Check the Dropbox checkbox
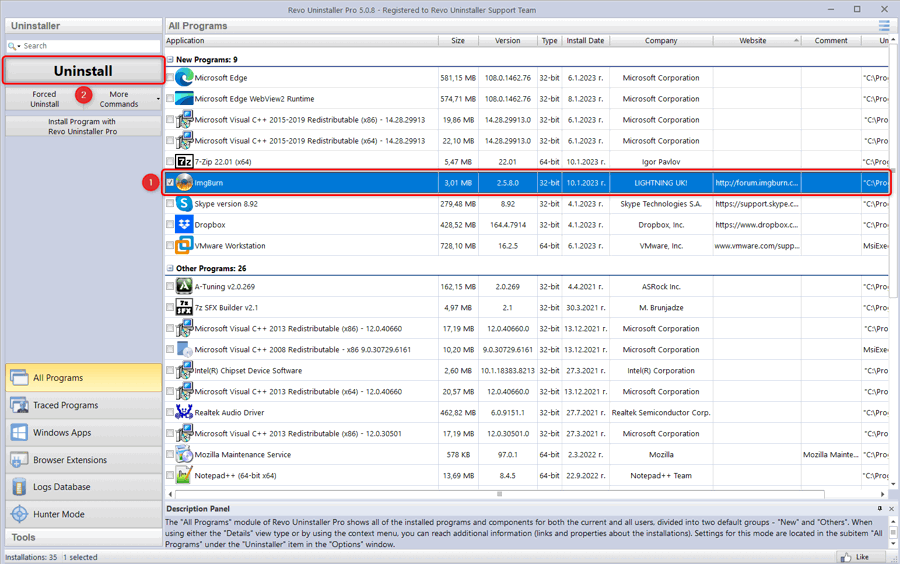 click(x=170, y=225)
